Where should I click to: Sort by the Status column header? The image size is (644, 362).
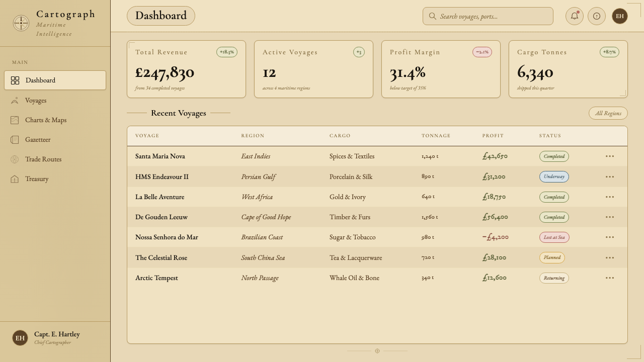(x=550, y=136)
